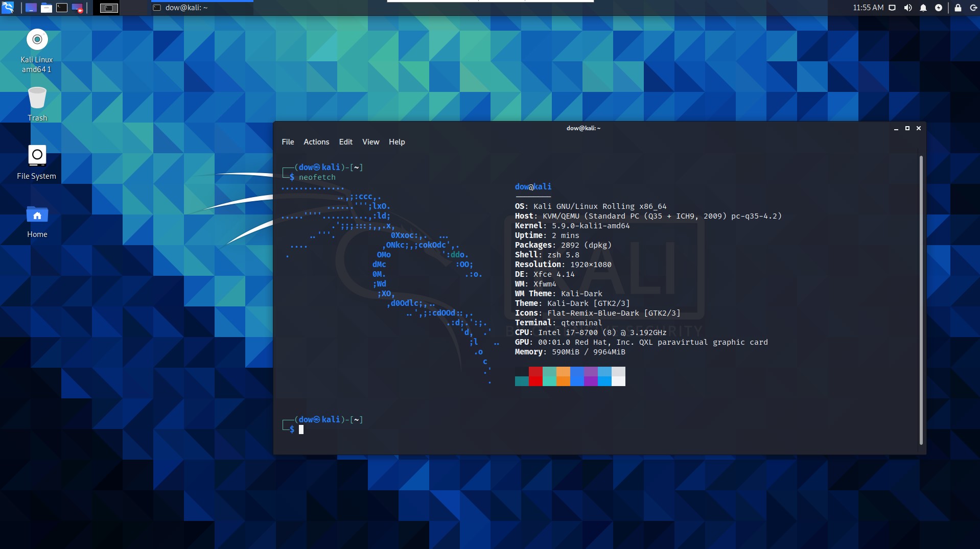Click the terminal title 'dow@kali: ~'
Image resolution: width=980 pixels, height=549 pixels.
(583, 128)
